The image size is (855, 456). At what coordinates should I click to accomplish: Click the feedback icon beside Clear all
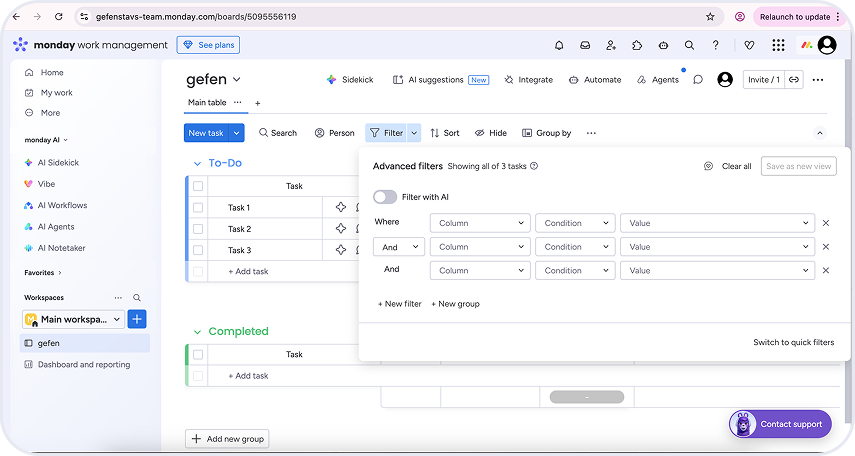click(x=708, y=166)
